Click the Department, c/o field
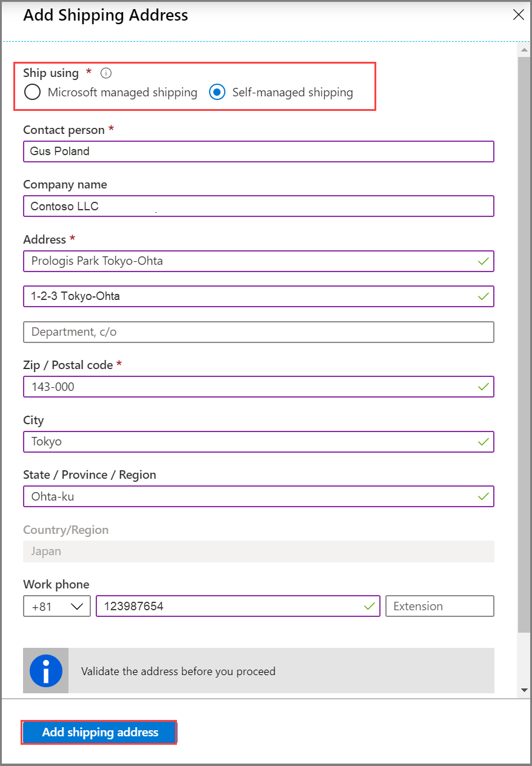This screenshot has height=766, width=532. click(x=258, y=331)
